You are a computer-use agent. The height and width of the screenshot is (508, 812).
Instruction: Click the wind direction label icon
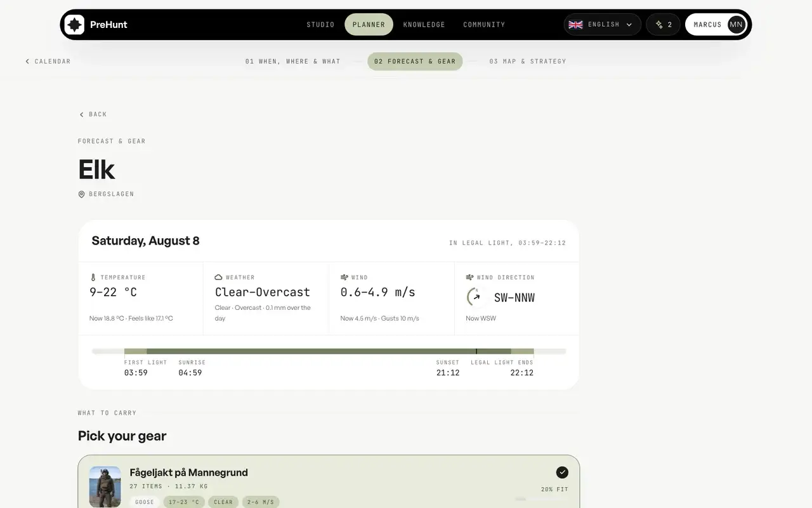click(470, 277)
